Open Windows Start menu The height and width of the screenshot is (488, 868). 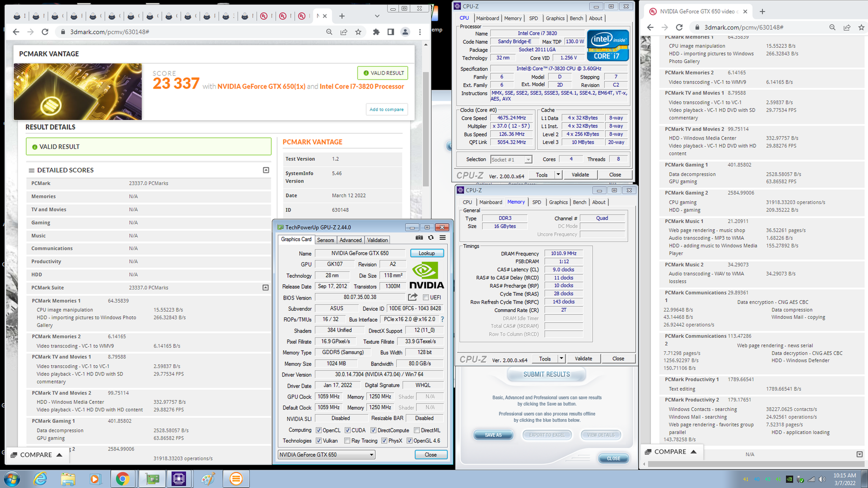click(12, 479)
